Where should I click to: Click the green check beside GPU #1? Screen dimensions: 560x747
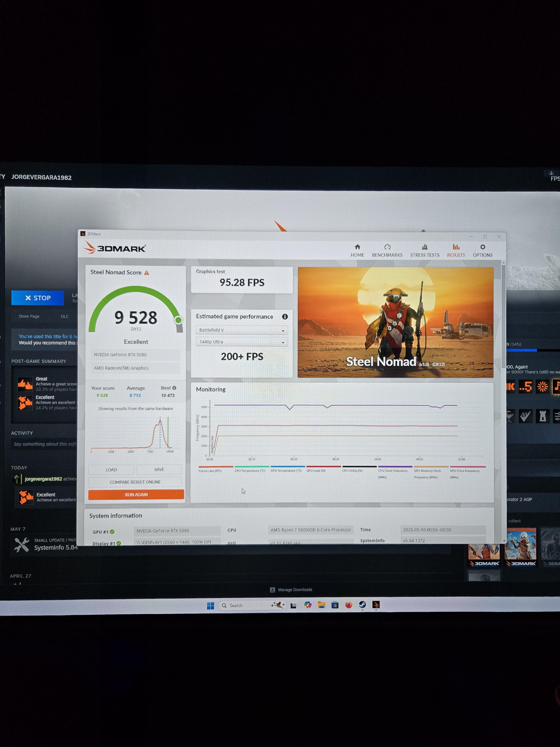coord(112,531)
